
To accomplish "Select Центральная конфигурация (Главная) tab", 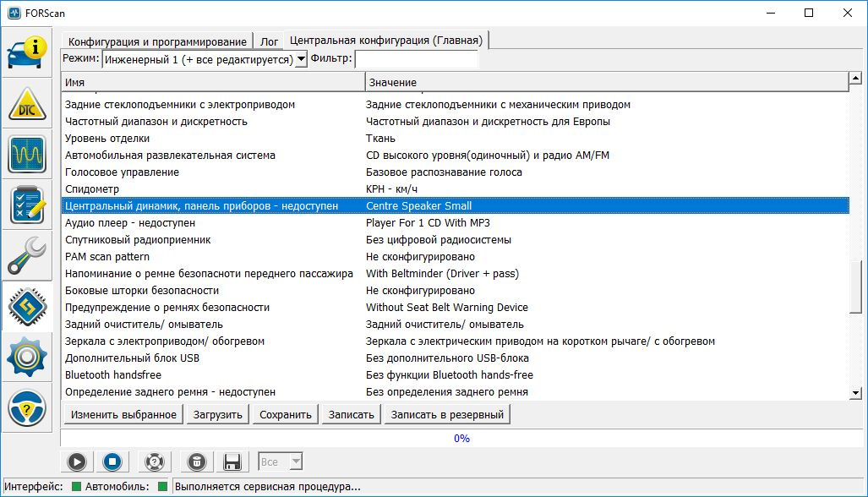I will pyautogui.click(x=386, y=41).
